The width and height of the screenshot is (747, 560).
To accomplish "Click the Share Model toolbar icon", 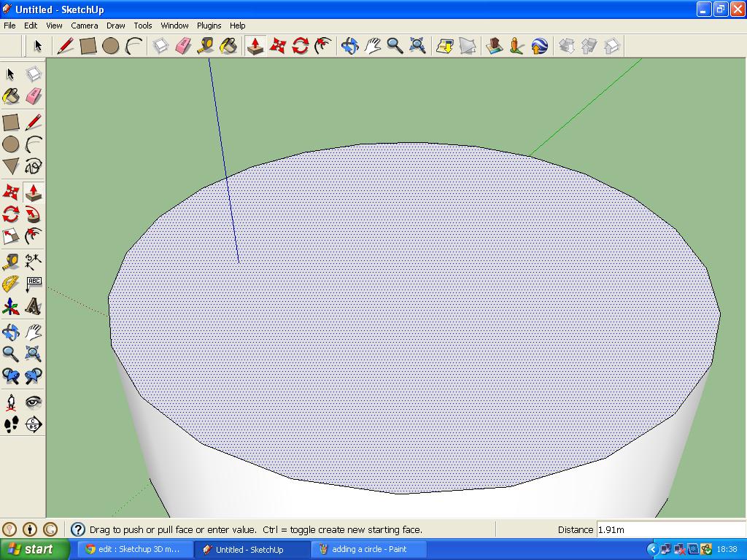I will point(589,46).
